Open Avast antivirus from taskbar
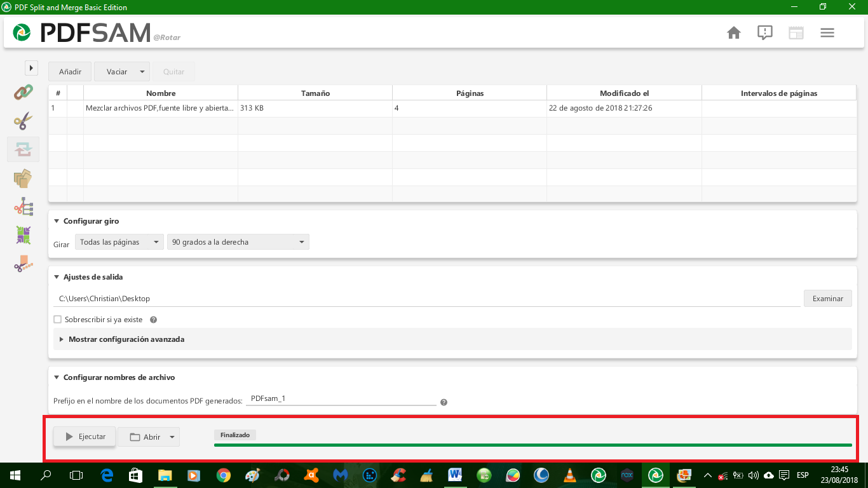This screenshot has height=488, width=868. (311, 475)
